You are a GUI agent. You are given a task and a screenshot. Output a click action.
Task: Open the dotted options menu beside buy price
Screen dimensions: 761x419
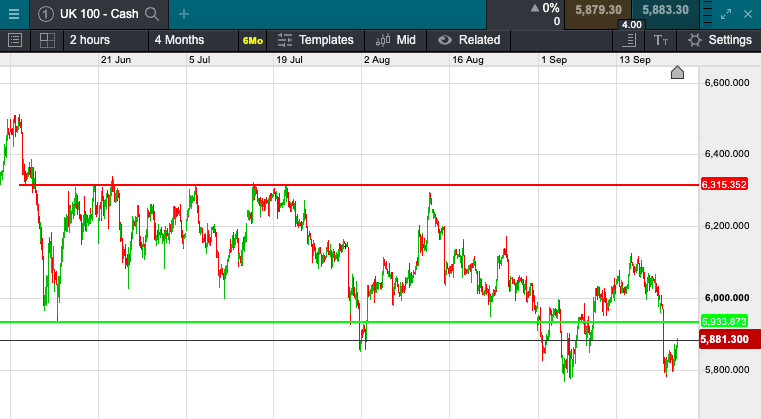coord(708,14)
